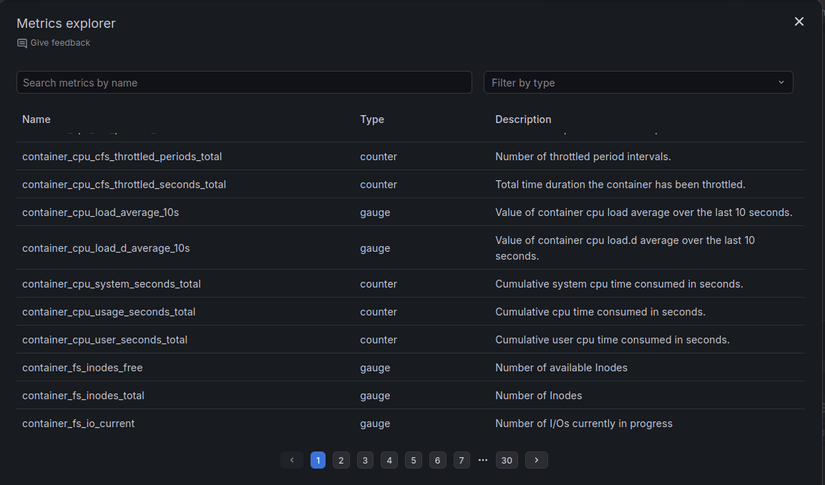The height and width of the screenshot is (485, 825).
Task: Pick container_cpu_usage_seconds_total from the list
Action: [x=109, y=312]
